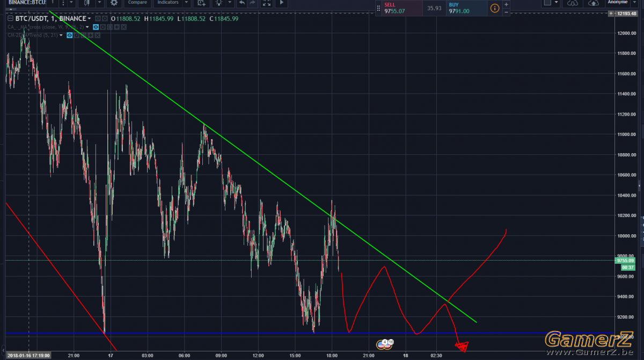644x360 pixels.
Task: Remove the CA MA cross indicator
Action: point(123,27)
